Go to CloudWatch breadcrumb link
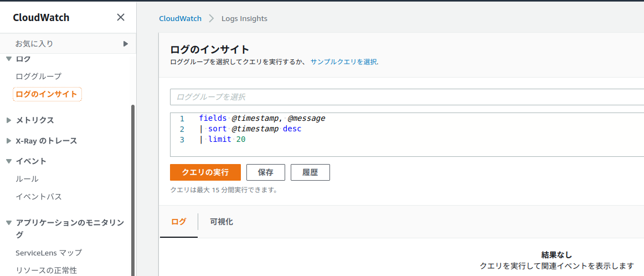Viewport: 644px width, 276px height. click(181, 18)
